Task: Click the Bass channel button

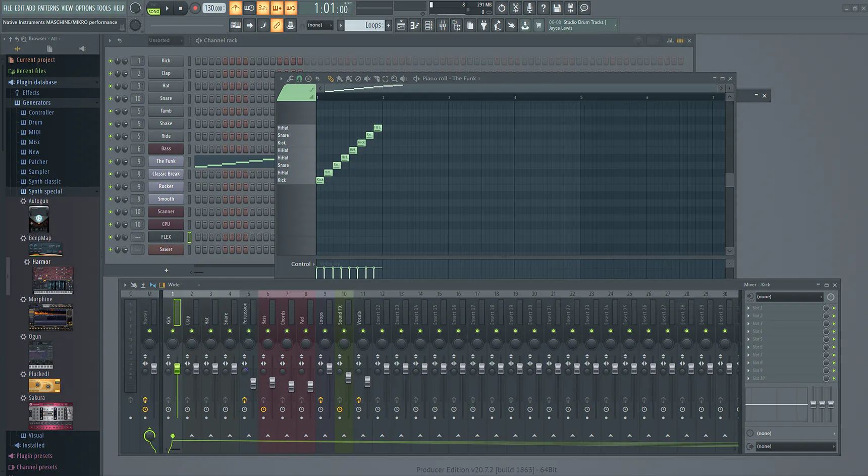Action: [x=166, y=148]
